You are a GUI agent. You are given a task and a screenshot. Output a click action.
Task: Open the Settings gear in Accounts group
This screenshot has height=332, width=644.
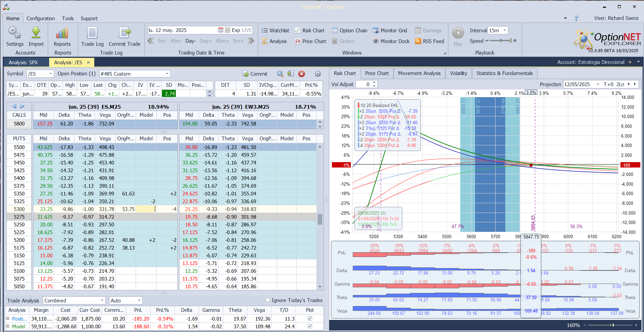14,33
